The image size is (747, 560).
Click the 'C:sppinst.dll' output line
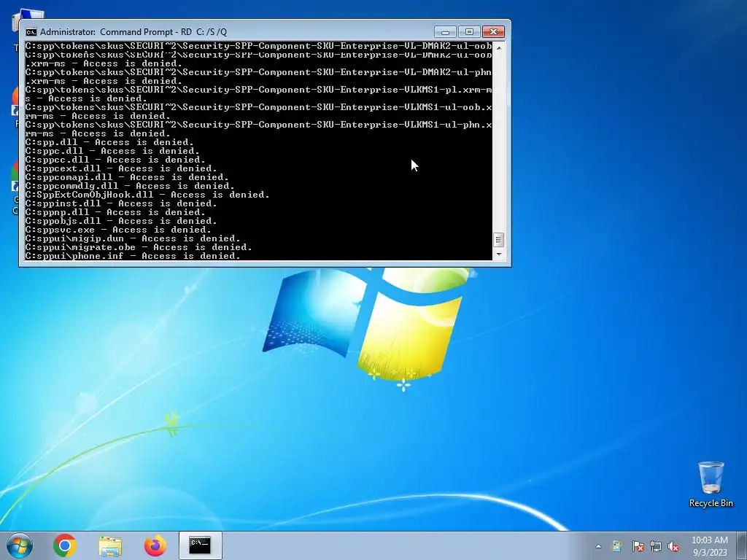pyautogui.click(x=120, y=203)
